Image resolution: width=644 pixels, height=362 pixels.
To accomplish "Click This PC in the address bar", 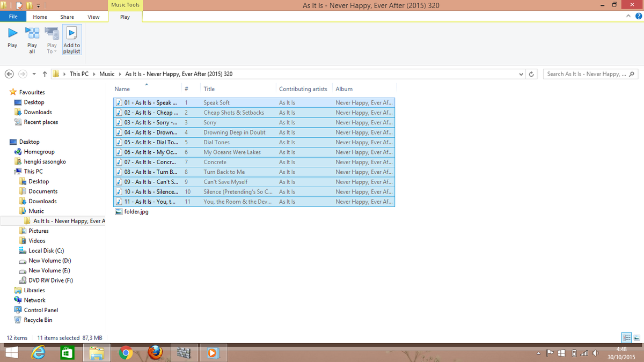I will pos(79,74).
